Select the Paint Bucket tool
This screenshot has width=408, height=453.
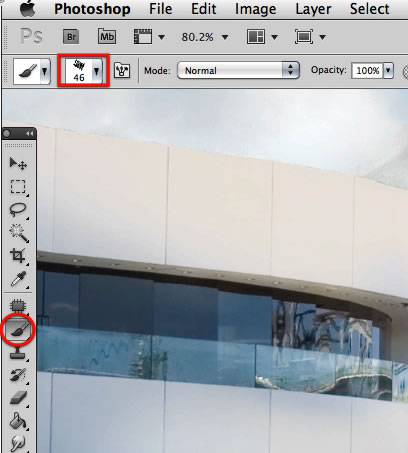point(18,421)
